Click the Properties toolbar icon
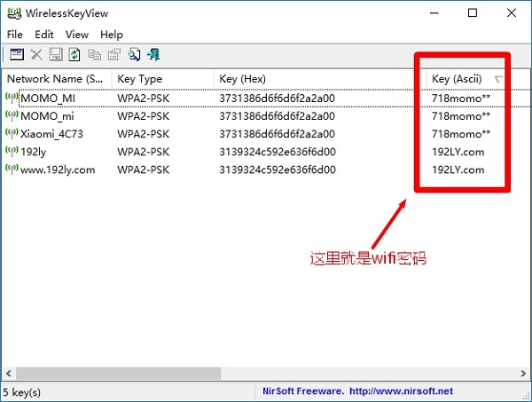 (x=113, y=55)
